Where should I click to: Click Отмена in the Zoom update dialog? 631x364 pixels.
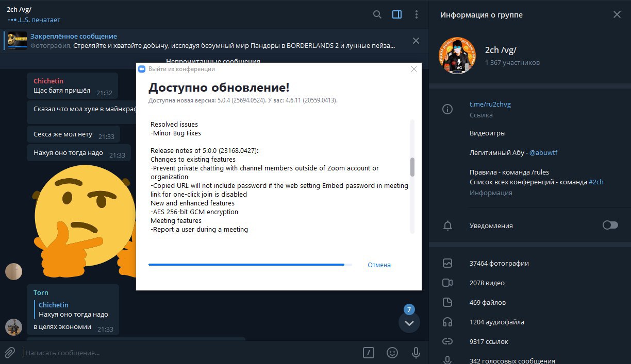click(x=379, y=265)
